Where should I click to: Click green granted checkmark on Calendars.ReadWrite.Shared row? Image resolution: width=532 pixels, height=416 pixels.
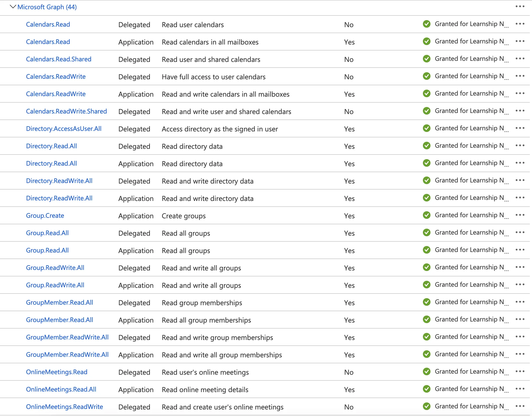[426, 111]
